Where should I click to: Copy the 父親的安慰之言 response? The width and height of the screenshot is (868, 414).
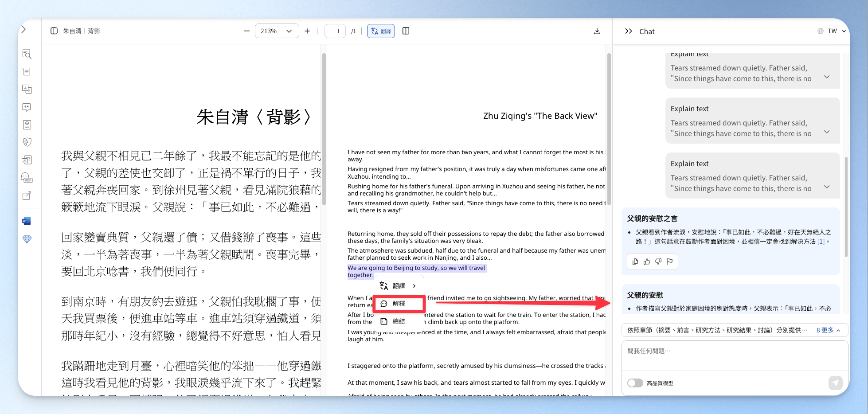point(635,262)
